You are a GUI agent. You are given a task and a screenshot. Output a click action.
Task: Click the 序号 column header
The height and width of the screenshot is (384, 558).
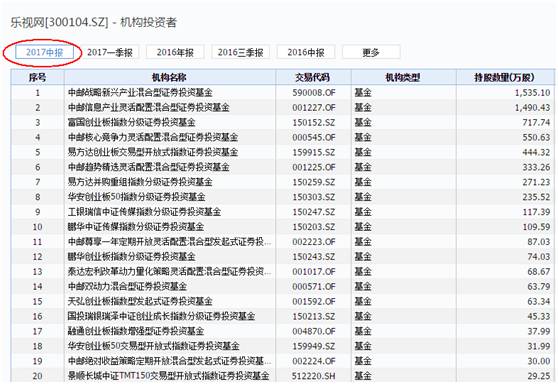coord(37,77)
